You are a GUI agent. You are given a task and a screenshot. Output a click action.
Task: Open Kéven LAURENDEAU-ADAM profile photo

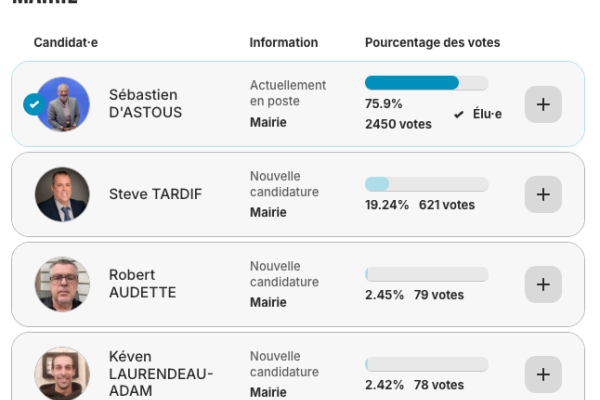62,373
